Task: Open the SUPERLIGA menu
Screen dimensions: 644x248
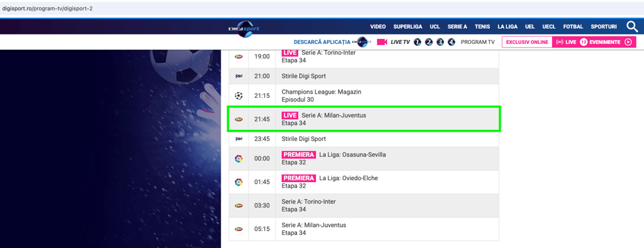Action: click(408, 26)
